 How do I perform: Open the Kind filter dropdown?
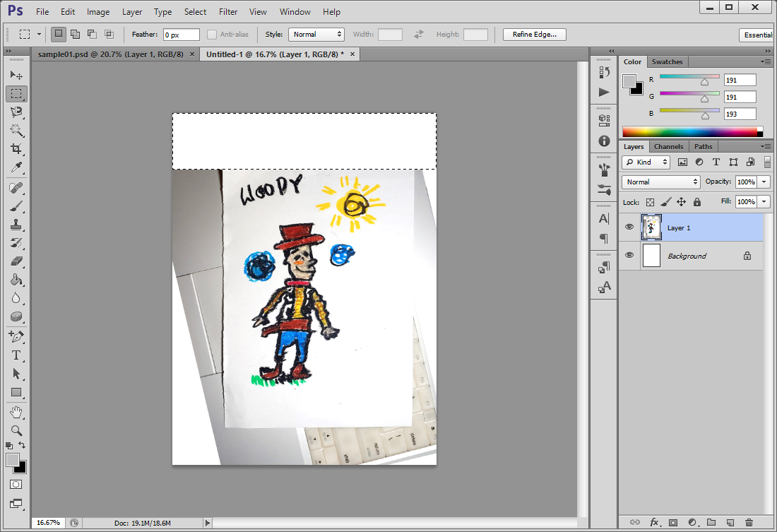tap(646, 162)
